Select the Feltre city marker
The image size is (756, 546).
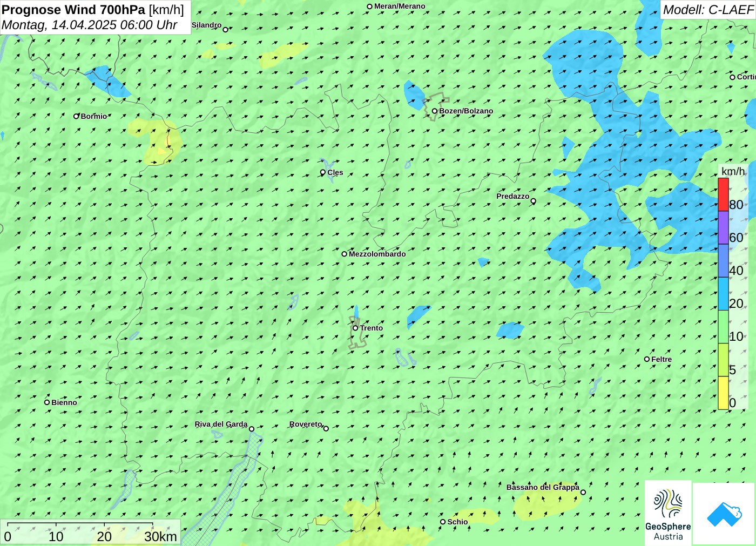tap(647, 359)
